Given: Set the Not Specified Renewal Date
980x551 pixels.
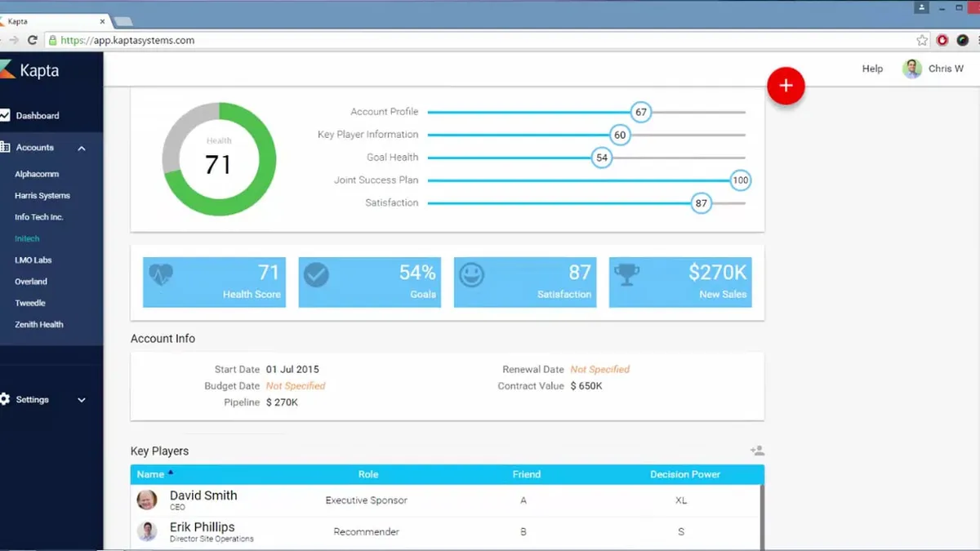Looking at the screenshot, I should pyautogui.click(x=600, y=369).
